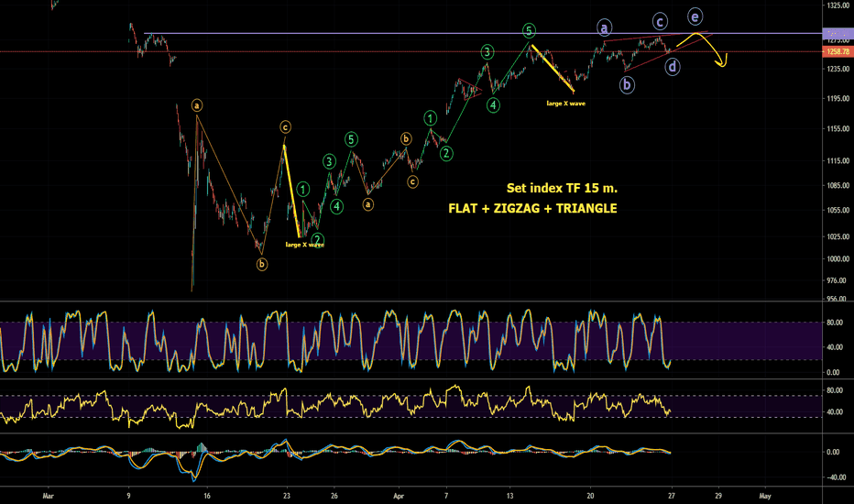Viewport: 854px width, 504px height.
Task: Select the purple horizontal resistance line
Action: [x=483, y=33]
